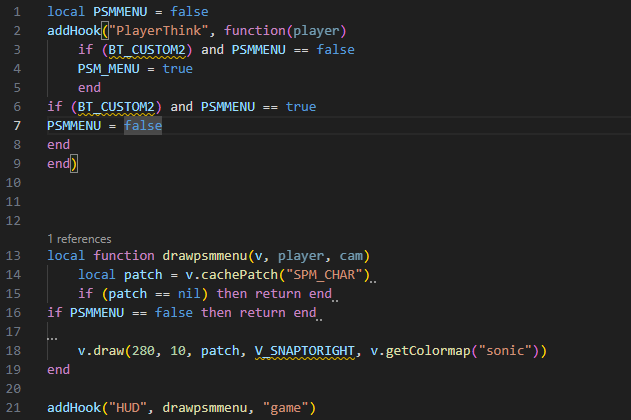Click drawpsmmenu in the function definition
The height and width of the screenshot is (420, 631).
pyautogui.click(x=204, y=256)
